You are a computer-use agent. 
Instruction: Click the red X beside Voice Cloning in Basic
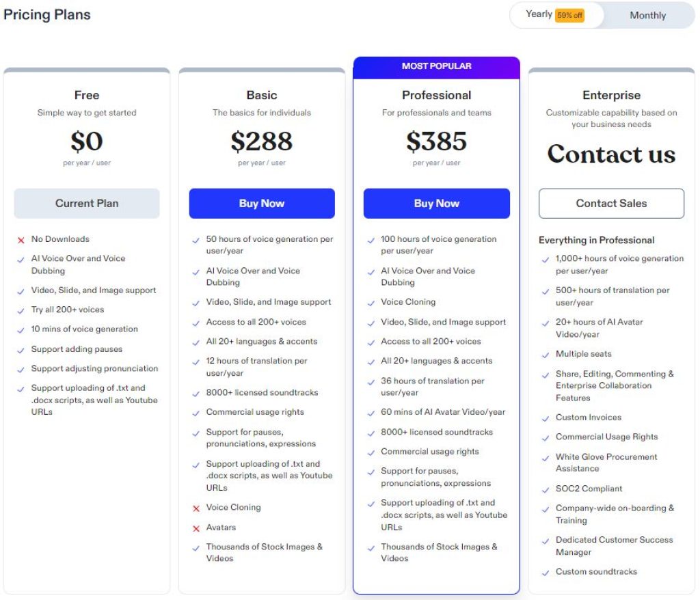pos(195,508)
